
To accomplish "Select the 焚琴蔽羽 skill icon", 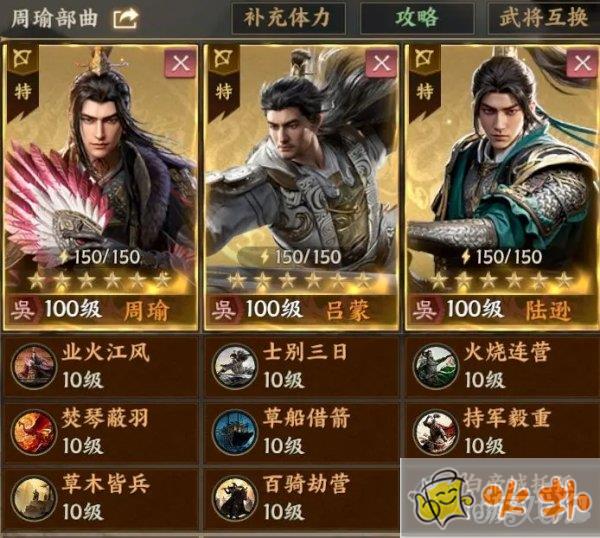I will pyautogui.click(x=33, y=432).
